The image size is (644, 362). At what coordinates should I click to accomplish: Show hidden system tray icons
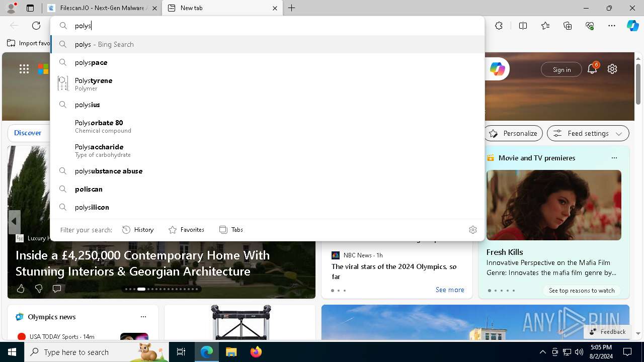point(542,352)
